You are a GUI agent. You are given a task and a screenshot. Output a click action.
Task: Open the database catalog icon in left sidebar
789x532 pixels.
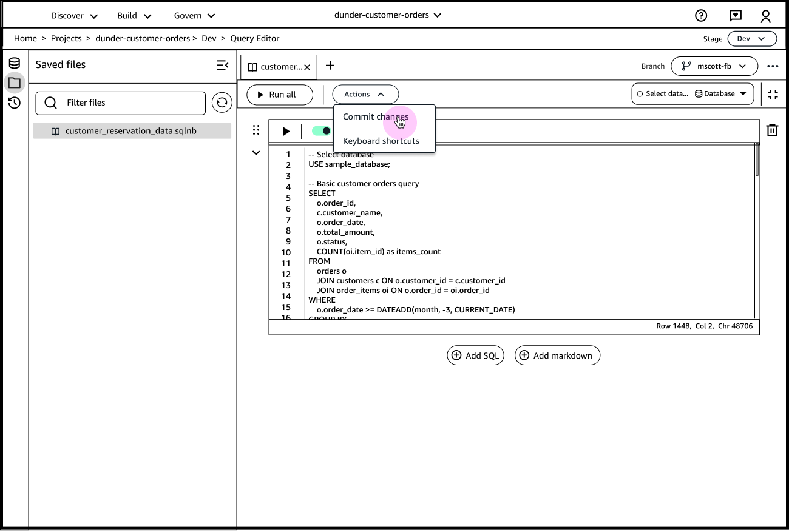point(14,62)
